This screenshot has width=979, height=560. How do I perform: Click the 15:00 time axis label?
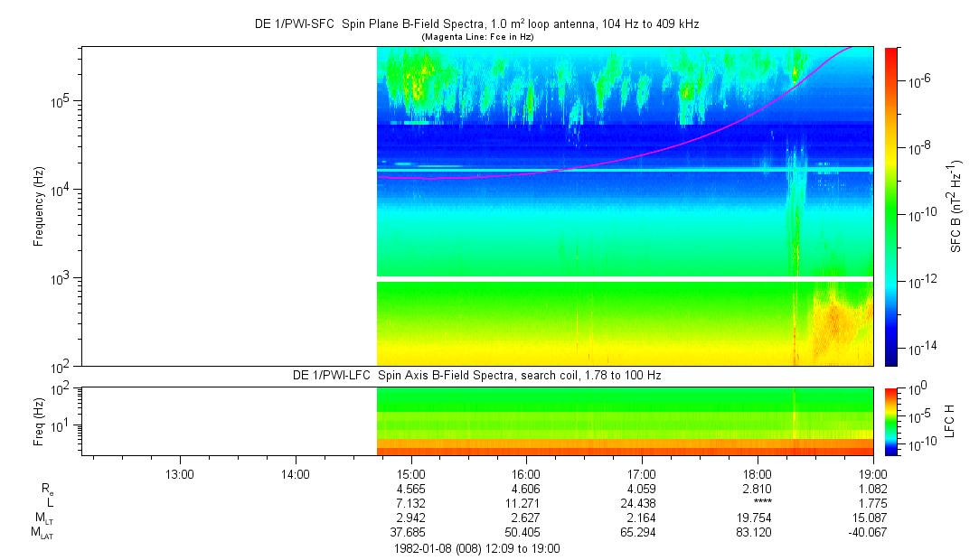tap(410, 474)
